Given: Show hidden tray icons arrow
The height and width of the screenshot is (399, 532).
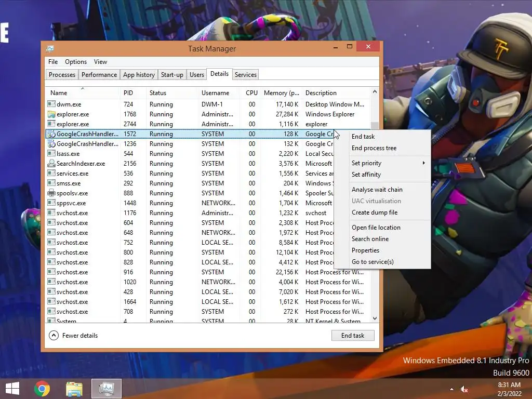Looking at the screenshot, I should pyautogui.click(x=451, y=389).
